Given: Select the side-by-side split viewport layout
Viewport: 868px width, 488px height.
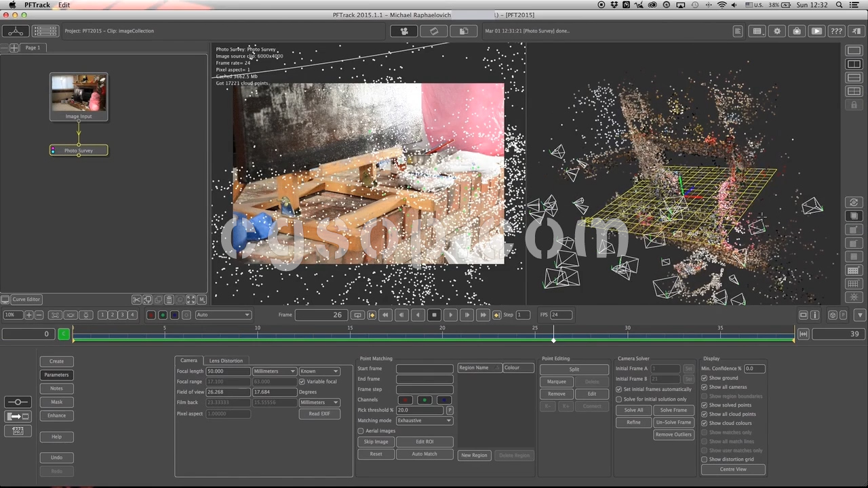Looking at the screenshot, I should [854, 64].
